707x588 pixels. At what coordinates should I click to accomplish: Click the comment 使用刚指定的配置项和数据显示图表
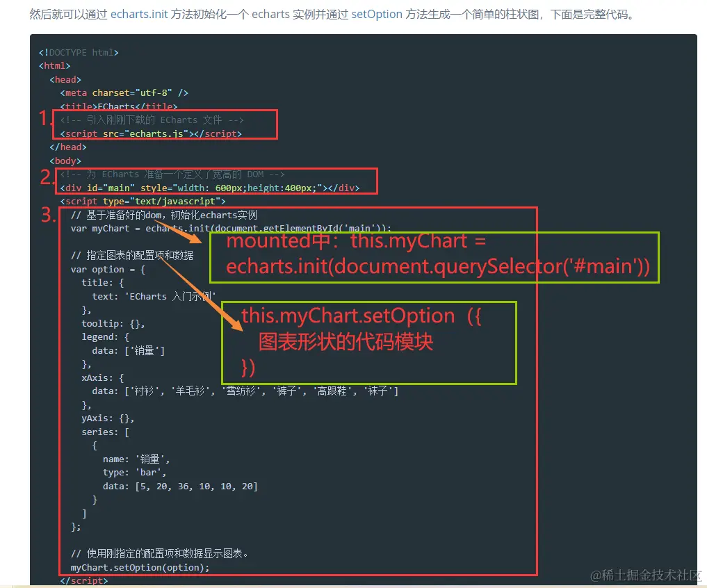coord(159,554)
